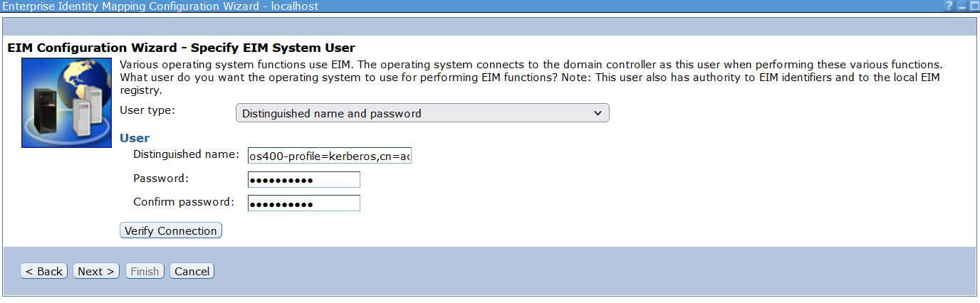Screen dimensions: 980x303
Task: Open the User type dropdown
Action: (x=422, y=113)
